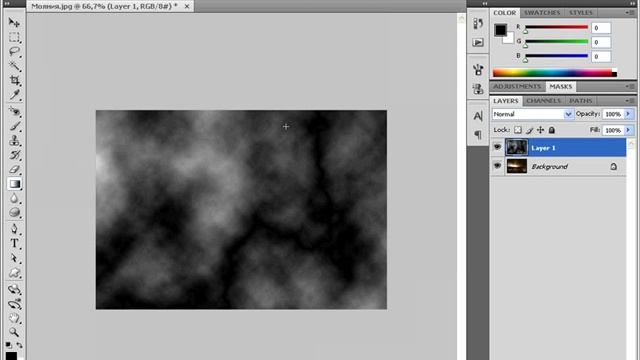Viewport: 640px width, 360px height.
Task: Click the red R slider track
Action: (556, 27)
